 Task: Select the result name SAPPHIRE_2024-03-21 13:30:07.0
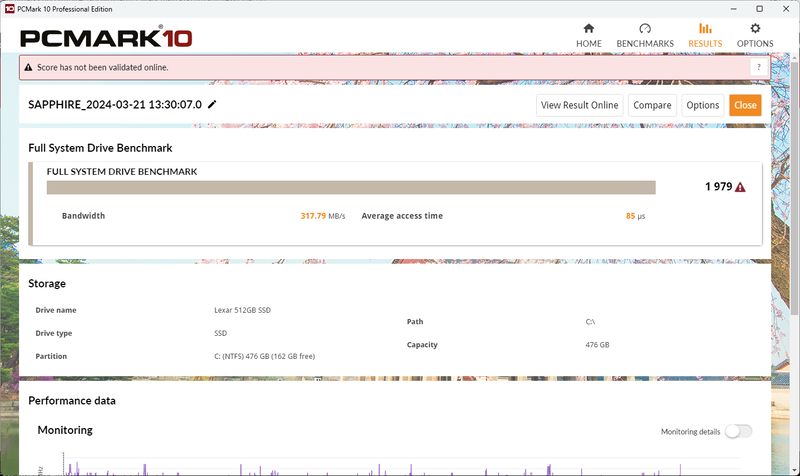point(115,105)
